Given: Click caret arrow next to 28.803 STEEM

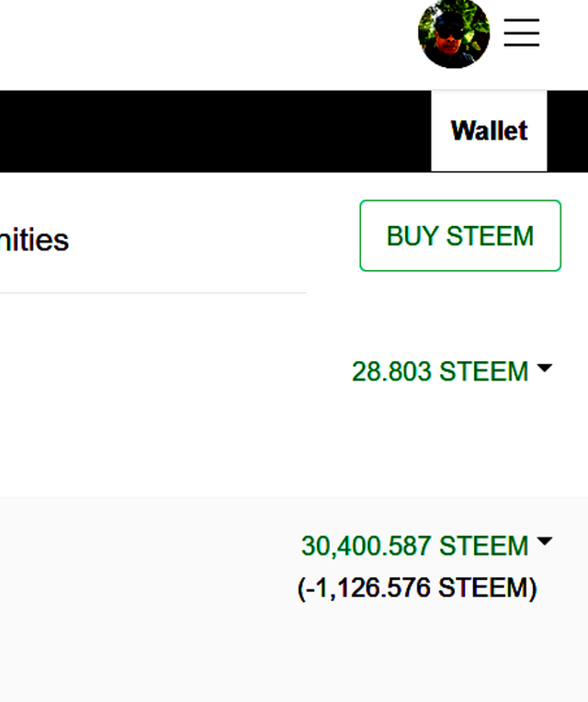Looking at the screenshot, I should tap(544, 368).
